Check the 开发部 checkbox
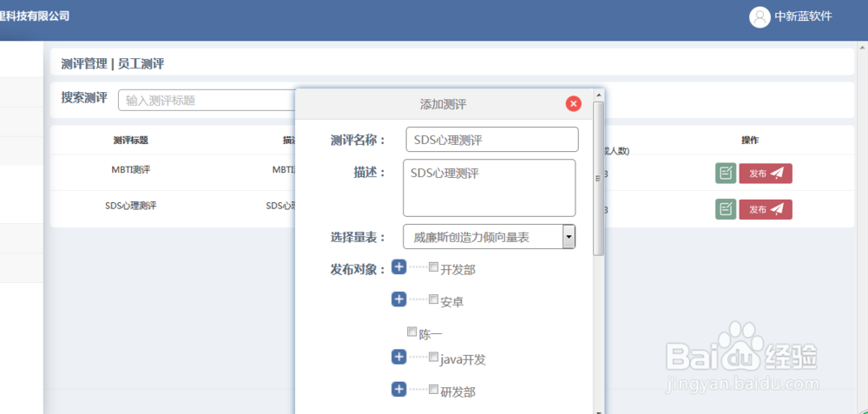This screenshot has width=868, height=414. click(x=433, y=267)
